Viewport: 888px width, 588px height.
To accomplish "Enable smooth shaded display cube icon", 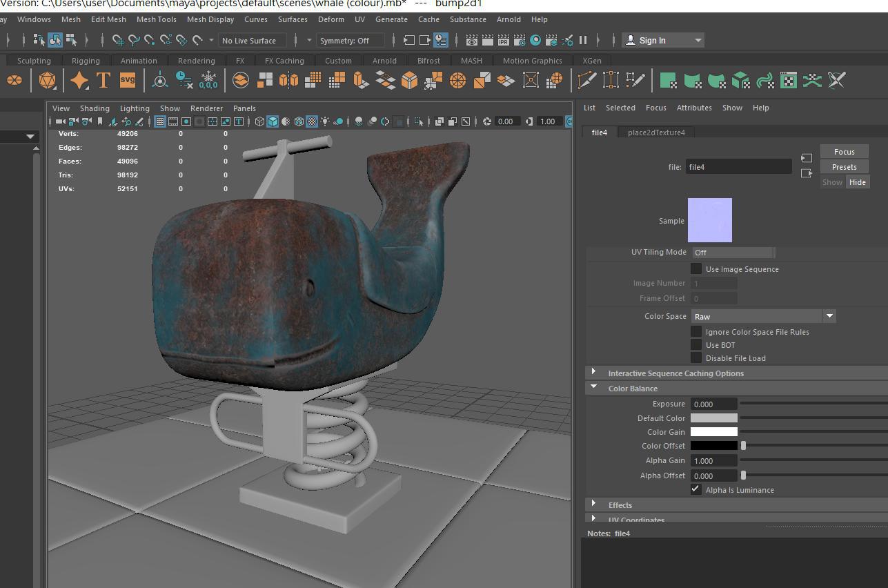I will 273,121.
